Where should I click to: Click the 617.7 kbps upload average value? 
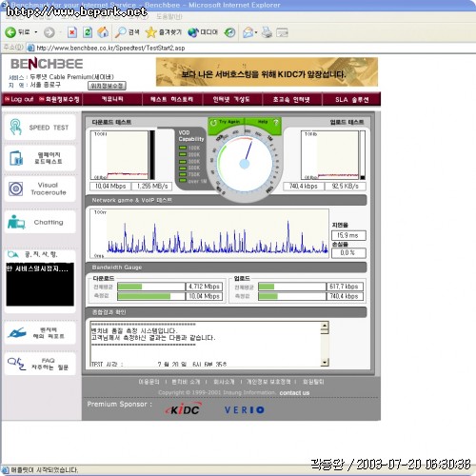[345, 287]
